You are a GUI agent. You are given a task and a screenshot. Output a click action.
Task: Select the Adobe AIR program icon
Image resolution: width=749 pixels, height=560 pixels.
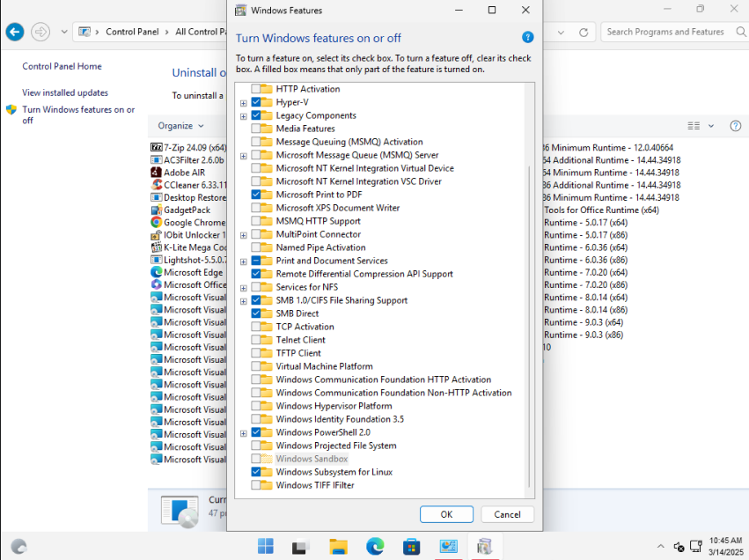(x=156, y=172)
